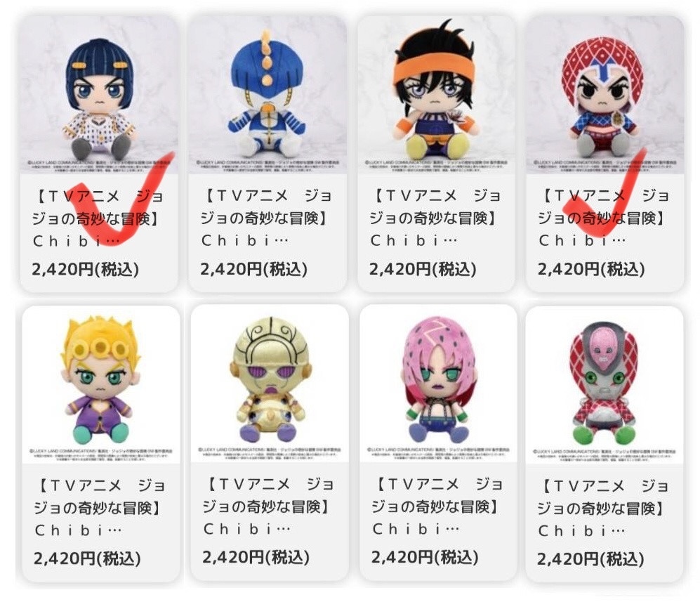Open the pink-haired plush image
This screenshot has width=700, height=602.
(x=438, y=384)
